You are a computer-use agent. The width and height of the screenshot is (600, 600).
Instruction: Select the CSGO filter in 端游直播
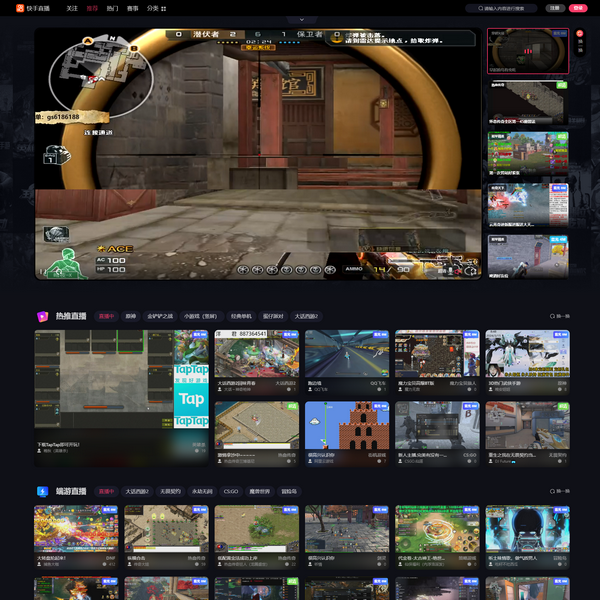coord(230,491)
